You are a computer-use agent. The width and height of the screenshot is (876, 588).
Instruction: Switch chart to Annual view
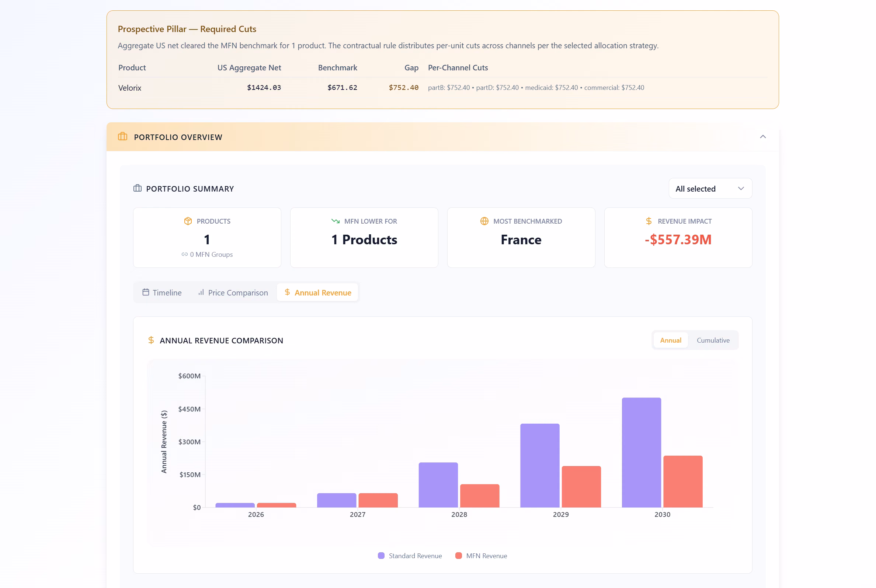tap(670, 340)
